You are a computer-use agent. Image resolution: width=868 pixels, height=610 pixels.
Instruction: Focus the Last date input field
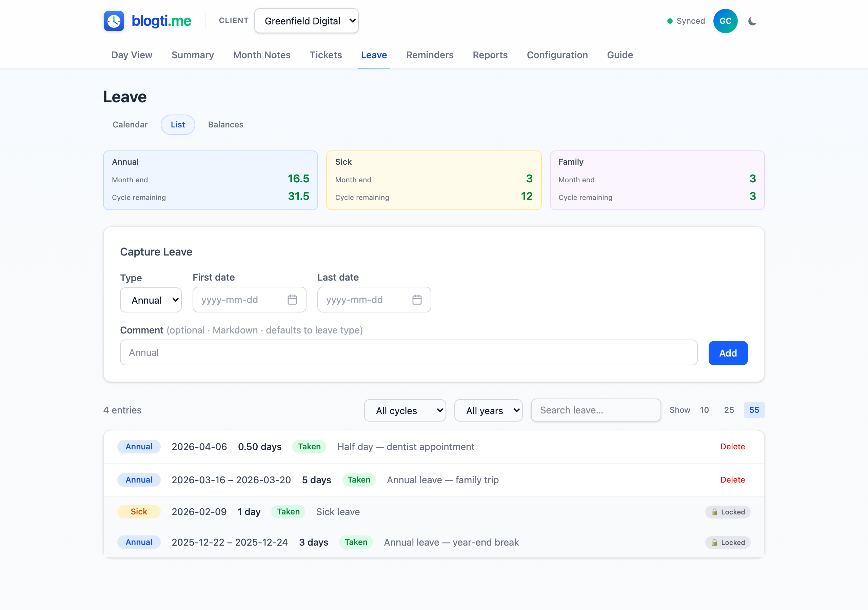pyautogui.click(x=374, y=300)
